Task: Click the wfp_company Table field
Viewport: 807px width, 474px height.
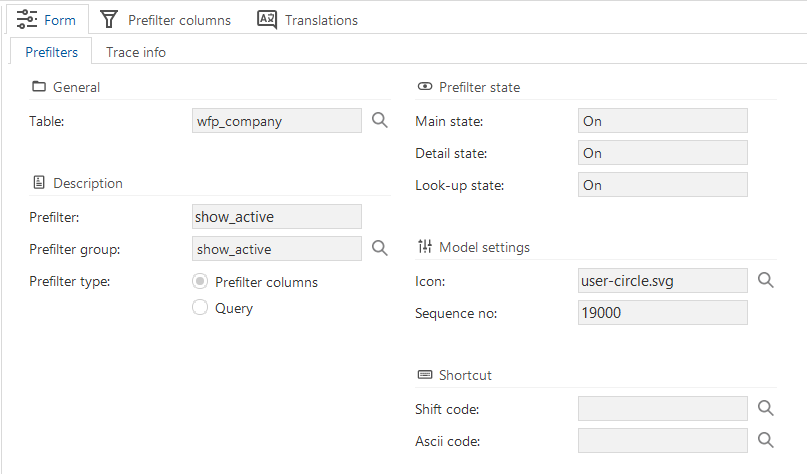Action: 277,121
